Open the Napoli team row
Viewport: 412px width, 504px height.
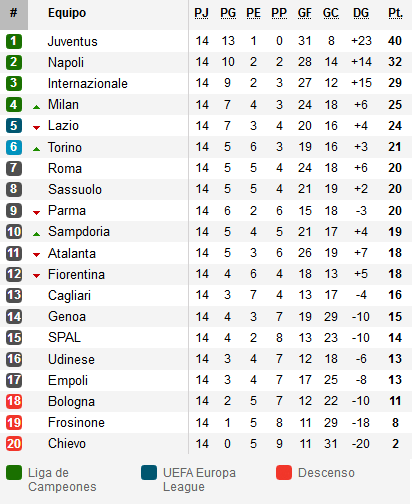[206, 62]
